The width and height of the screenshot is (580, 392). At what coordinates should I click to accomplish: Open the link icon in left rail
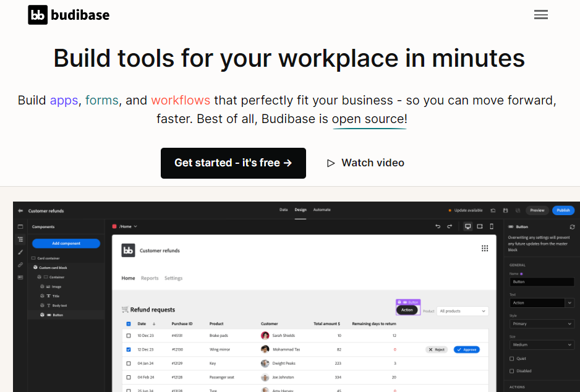point(20,265)
